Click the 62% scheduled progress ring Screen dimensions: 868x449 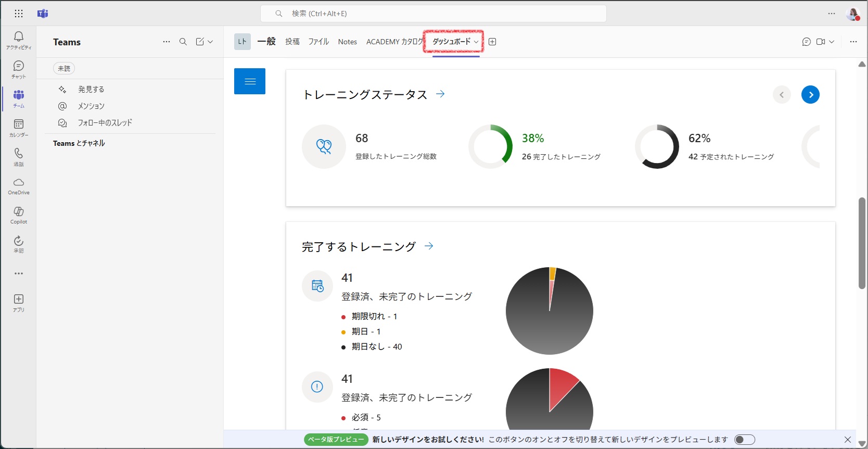click(657, 146)
